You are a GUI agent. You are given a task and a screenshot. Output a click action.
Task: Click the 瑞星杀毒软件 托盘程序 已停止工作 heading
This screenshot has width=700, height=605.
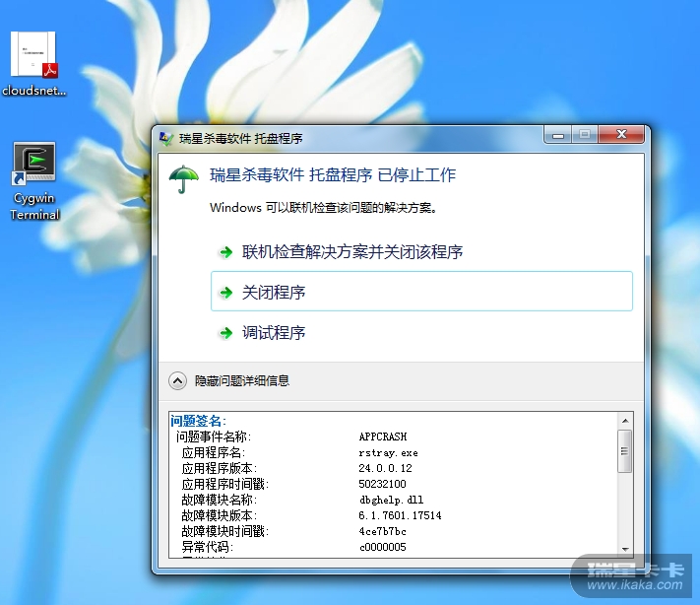(x=333, y=174)
